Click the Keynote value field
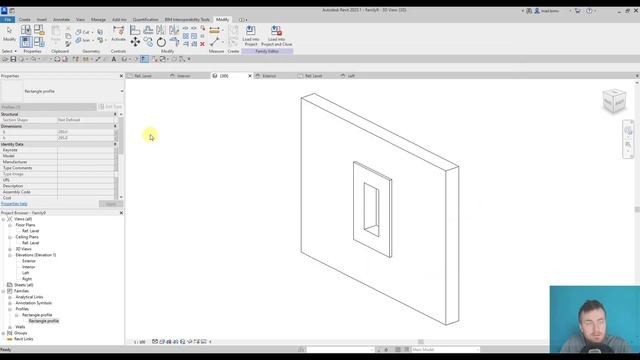The height and width of the screenshot is (360, 640). (85, 150)
